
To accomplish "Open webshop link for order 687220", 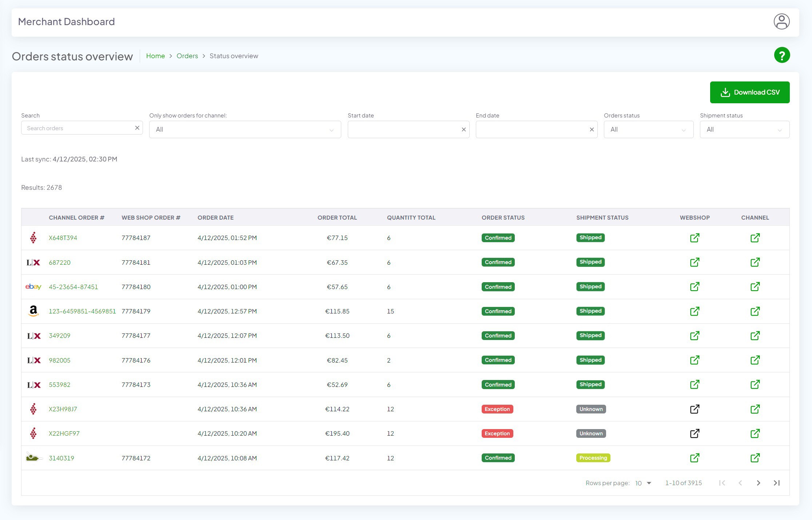I will point(694,262).
